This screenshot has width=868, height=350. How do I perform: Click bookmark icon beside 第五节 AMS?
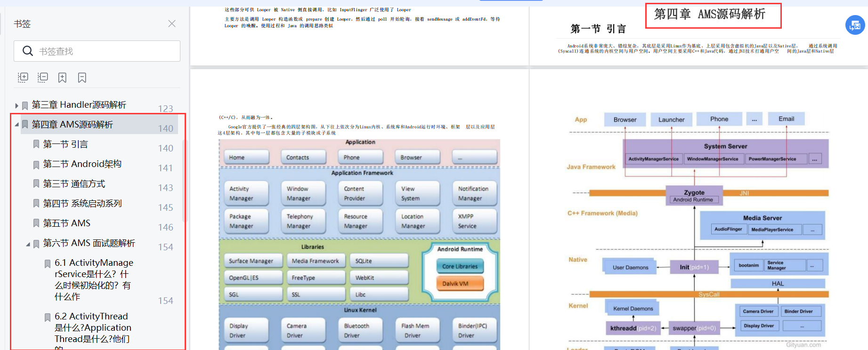point(36,223)
